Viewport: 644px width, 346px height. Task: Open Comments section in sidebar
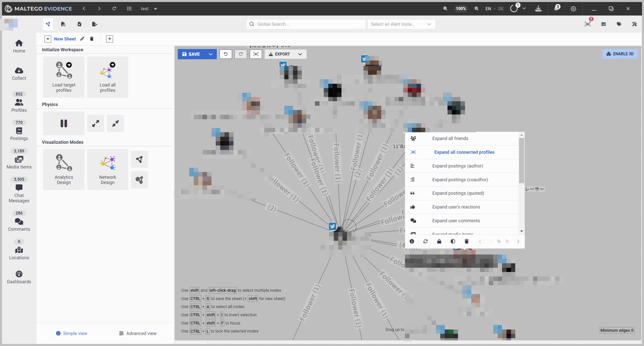pyautogui.click(x=19, y=221)
